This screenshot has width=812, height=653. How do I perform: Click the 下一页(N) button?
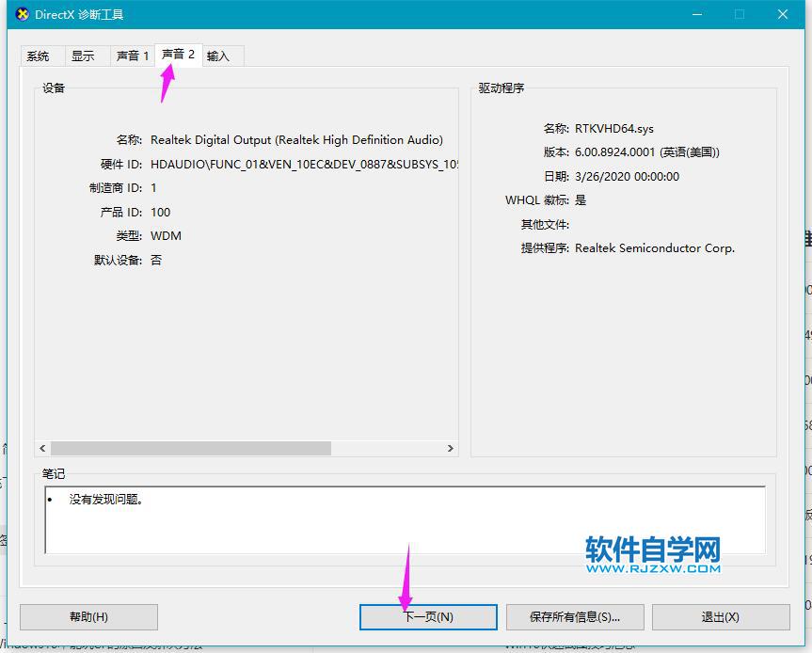click(428, 617)
